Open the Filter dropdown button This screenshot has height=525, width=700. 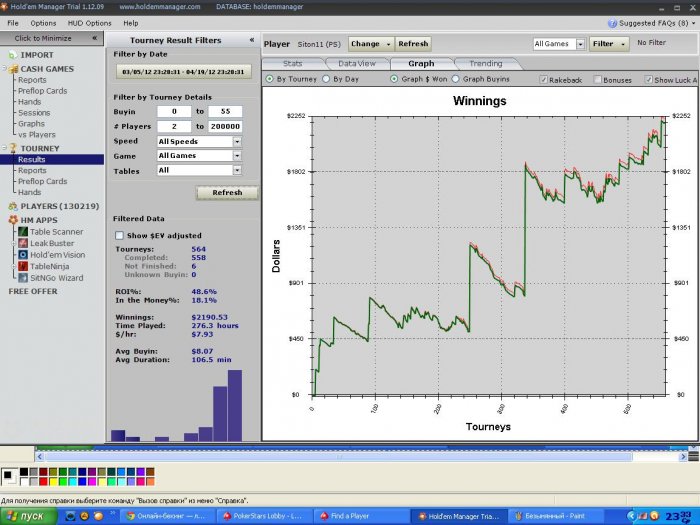click(609, 44)
